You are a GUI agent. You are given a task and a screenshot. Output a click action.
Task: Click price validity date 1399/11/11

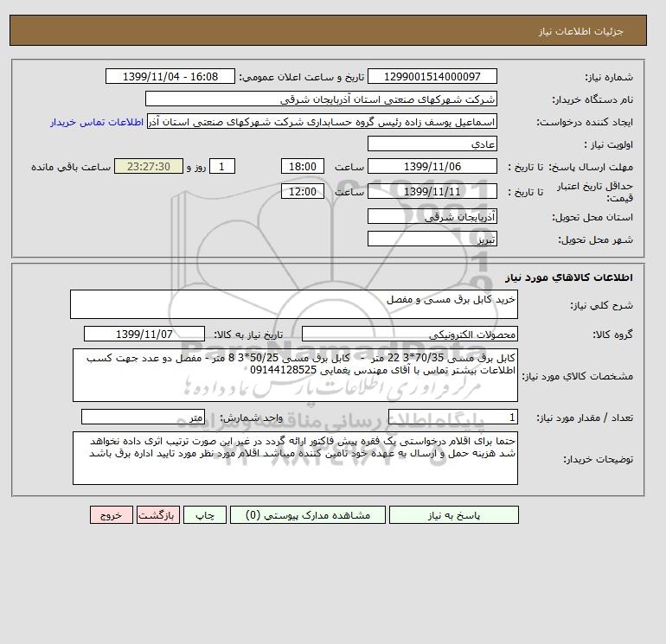(x=432, y=191)
